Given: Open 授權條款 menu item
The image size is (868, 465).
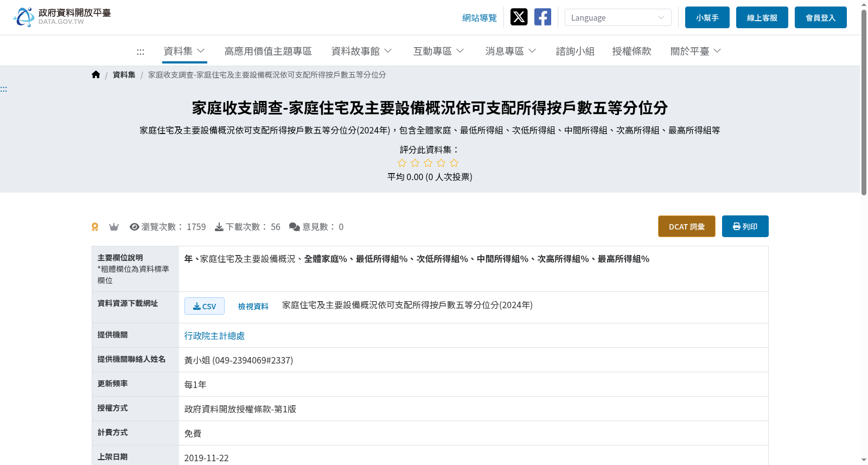Looking at the screenshot, I should click(x=631, y=51).
